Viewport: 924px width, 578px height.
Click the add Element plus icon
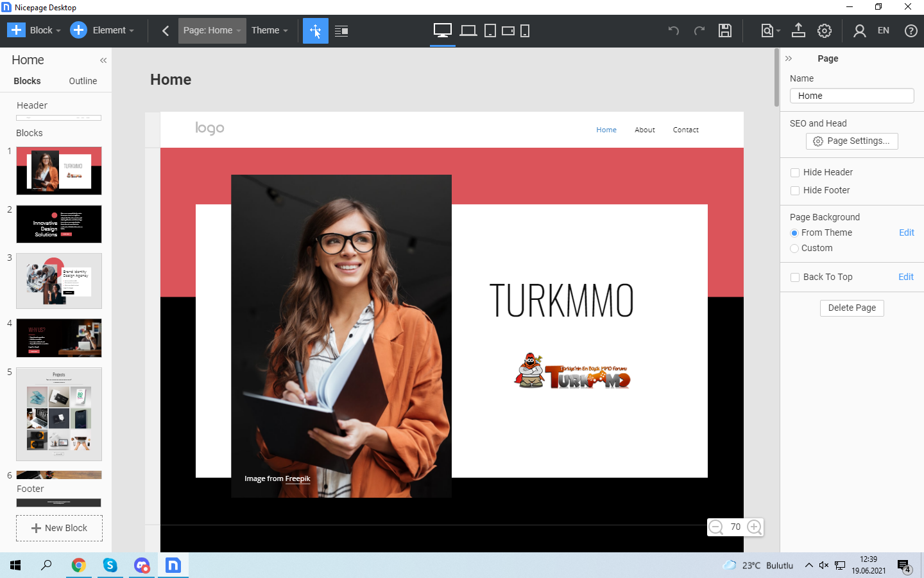(78, 30)
